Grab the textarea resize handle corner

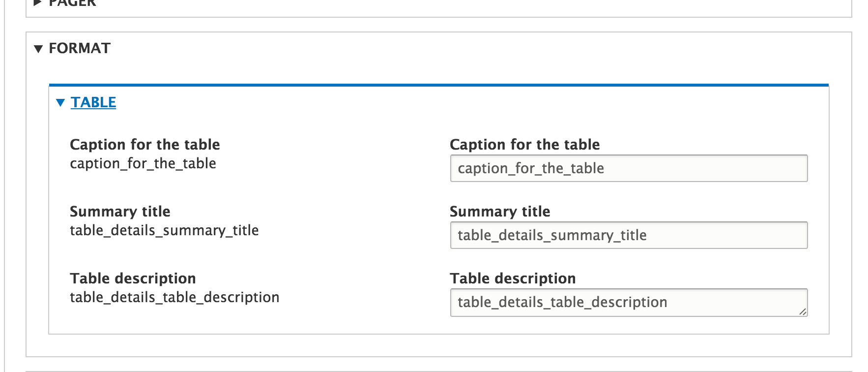(803, 311)
